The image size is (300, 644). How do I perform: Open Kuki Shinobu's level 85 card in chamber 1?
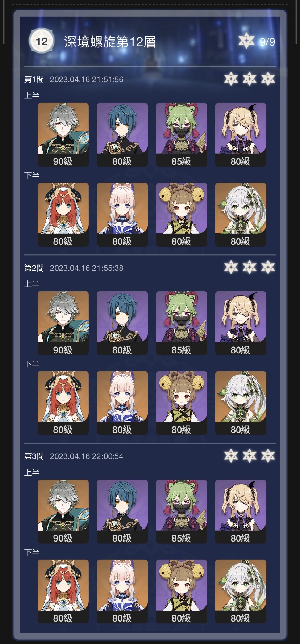[x=181, y=134]
